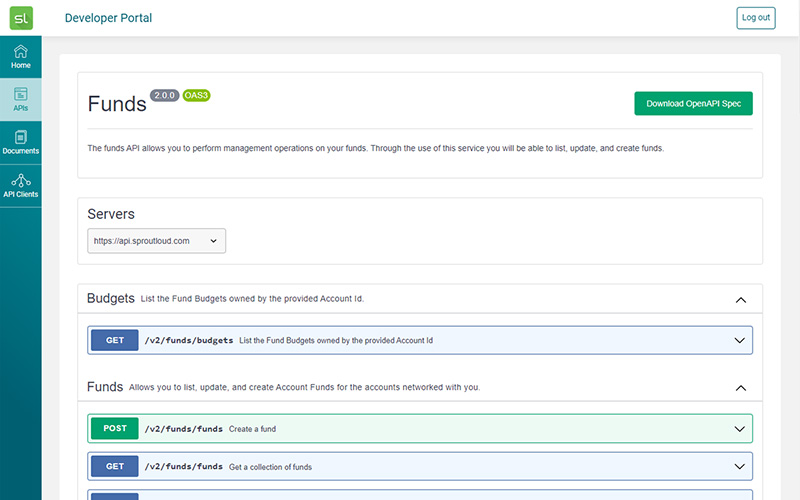Collapse the Budgets section chevron

pyautogui.click(x=740, y=299)
